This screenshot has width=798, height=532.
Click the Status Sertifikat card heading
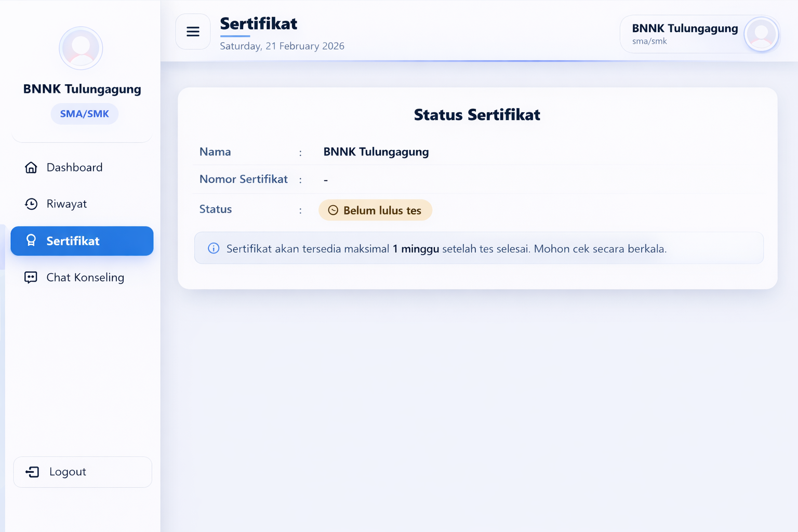pyautogui.click(x=476, y=115)
